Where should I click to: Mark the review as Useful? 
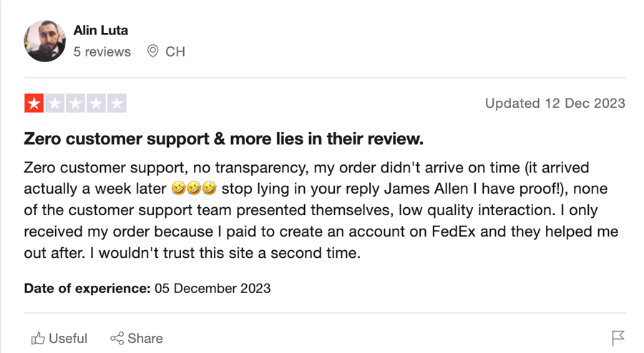[59, 338]
